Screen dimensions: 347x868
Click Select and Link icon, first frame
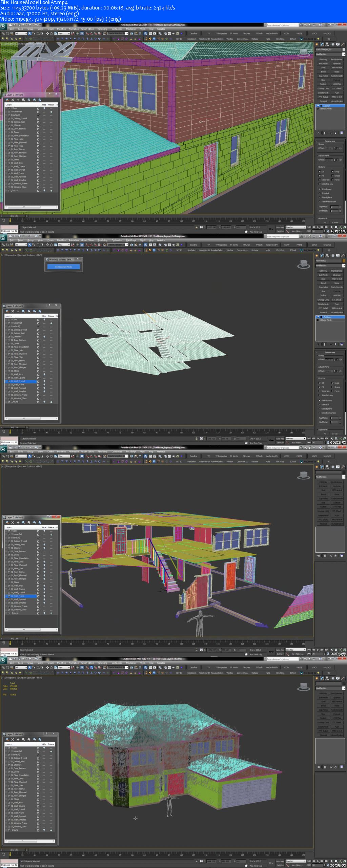point(4,34)
